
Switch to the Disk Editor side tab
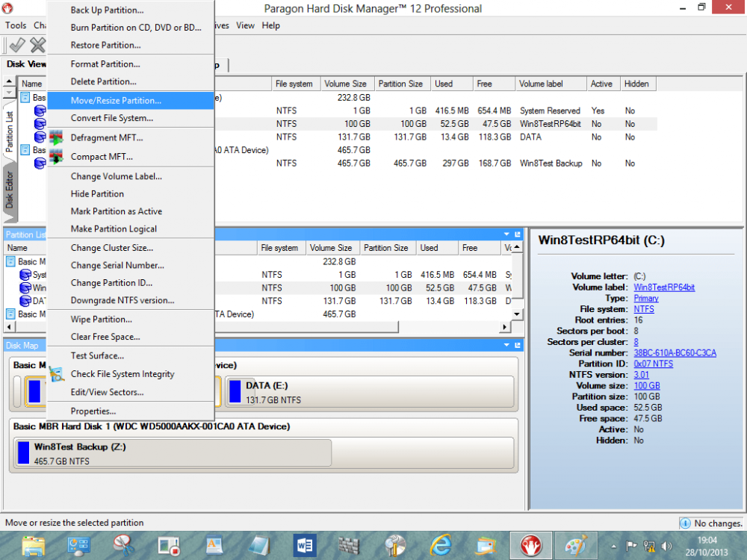[10, 190]
